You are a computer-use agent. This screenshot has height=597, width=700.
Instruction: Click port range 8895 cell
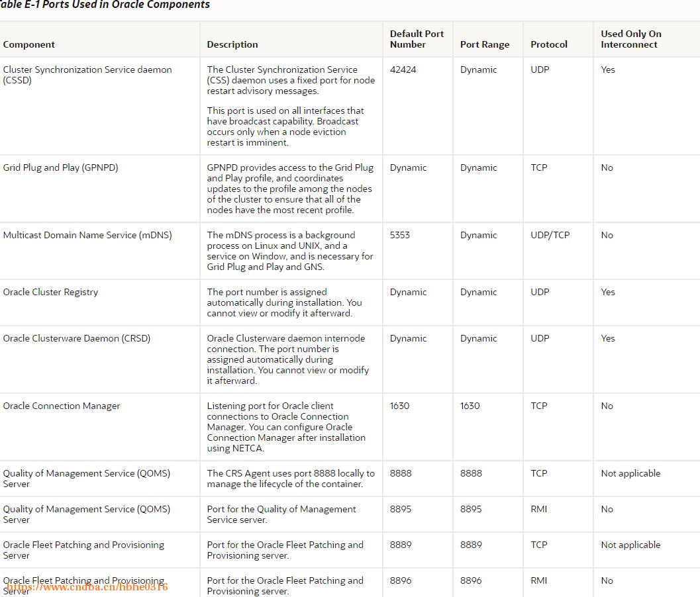click(471, 509)
